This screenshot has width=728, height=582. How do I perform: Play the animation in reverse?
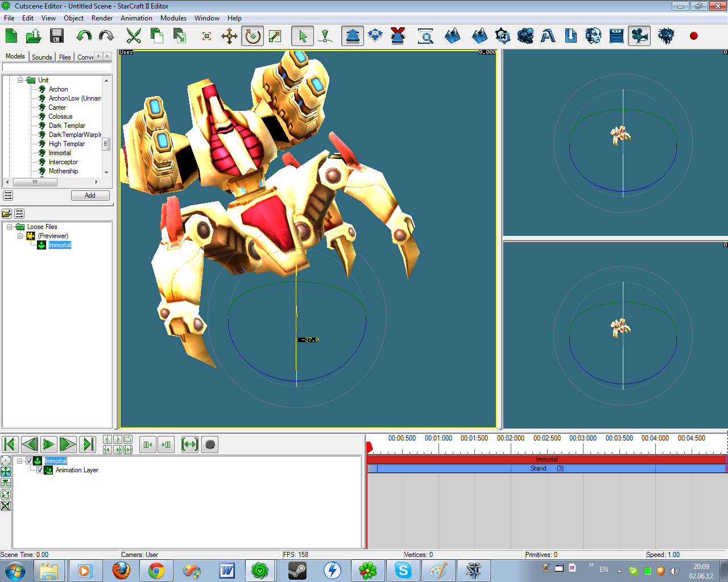pyautogui.click(x=30, y=444)
